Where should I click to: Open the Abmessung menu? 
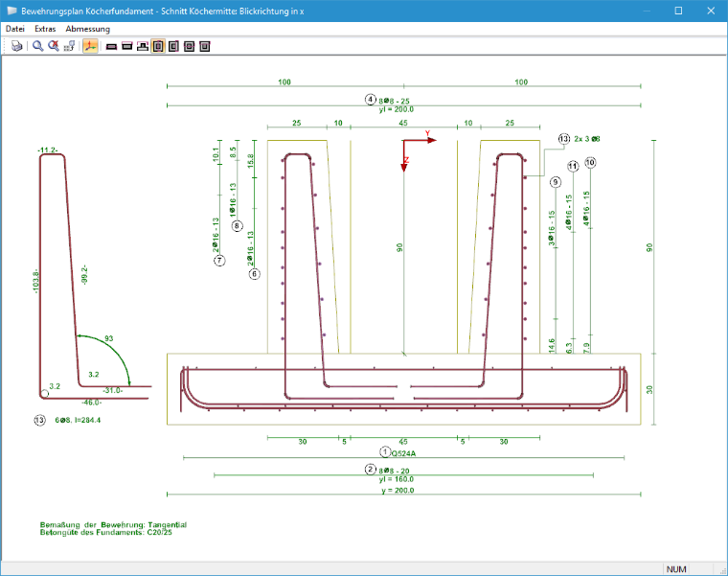pyautogui.click(x=88, y=29)
